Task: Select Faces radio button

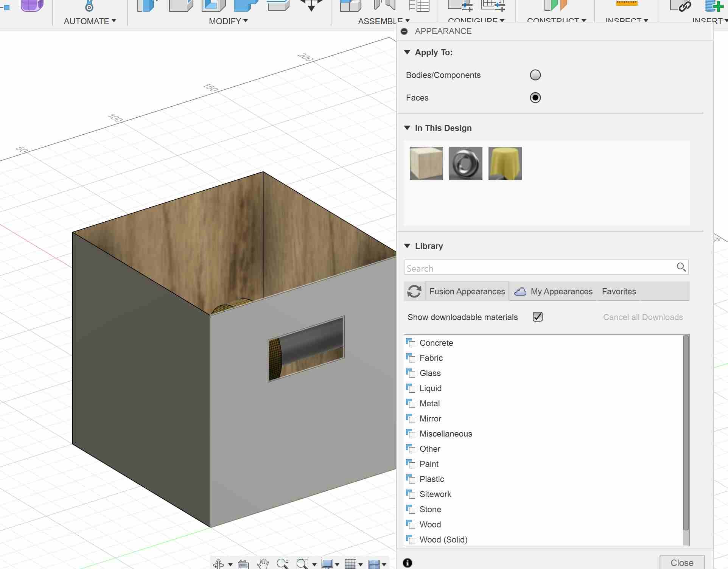Action: 535,98
